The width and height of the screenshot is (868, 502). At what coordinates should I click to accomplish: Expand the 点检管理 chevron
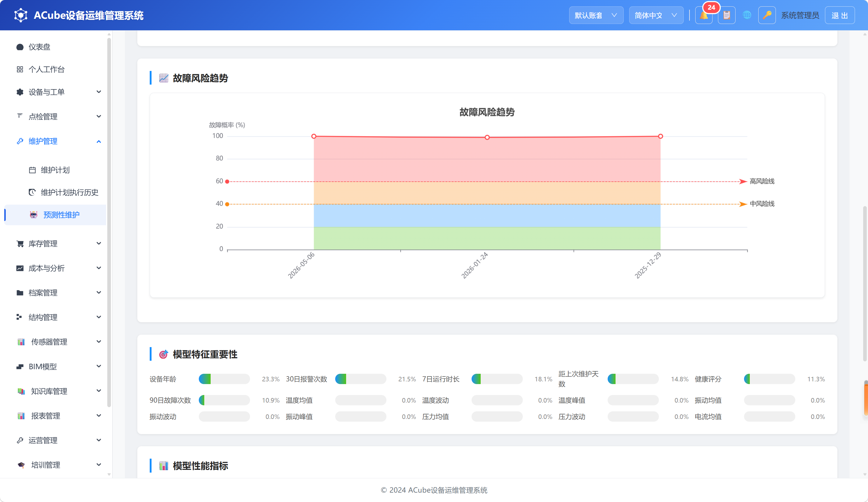click(99, 116)
